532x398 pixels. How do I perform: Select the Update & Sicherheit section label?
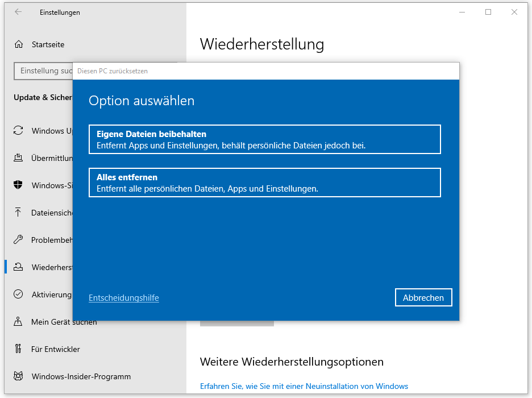[x=43, y=97]
